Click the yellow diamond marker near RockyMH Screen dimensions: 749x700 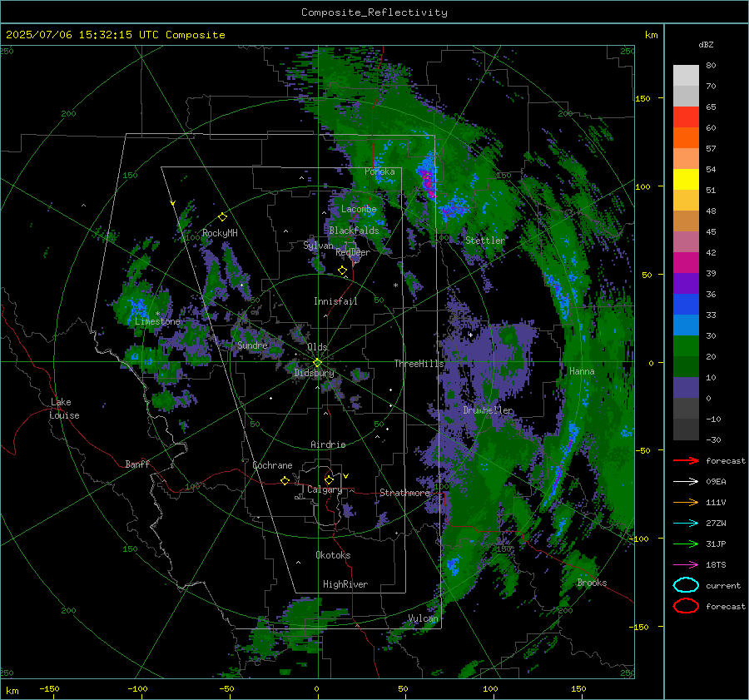222,217
